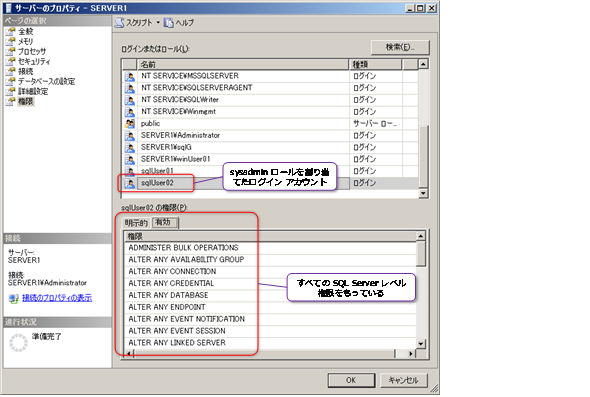The image size is (590, 397).
Task: Select login icon for NT SERVICE¥SQLSERVERAGENT
Action: (x=130, y=88)
